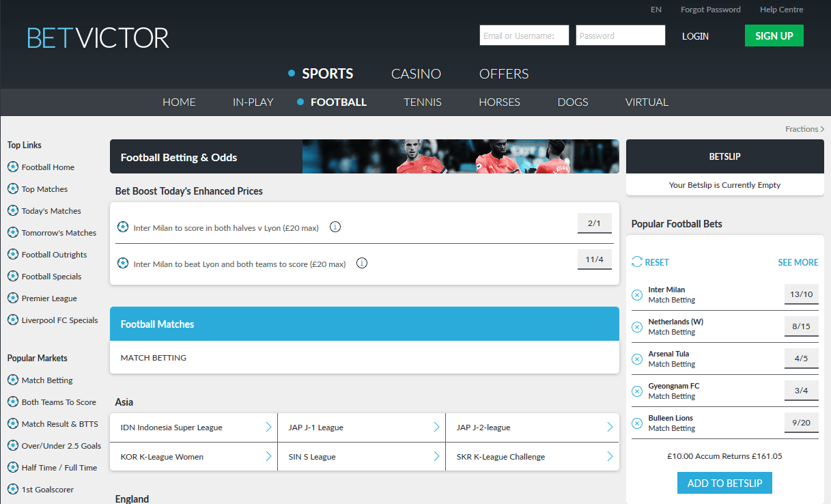Image resolution: width=831 pixels, height=504 pixels.
Task: Open the In-Play tab
Action: click(x=253, y=102)
